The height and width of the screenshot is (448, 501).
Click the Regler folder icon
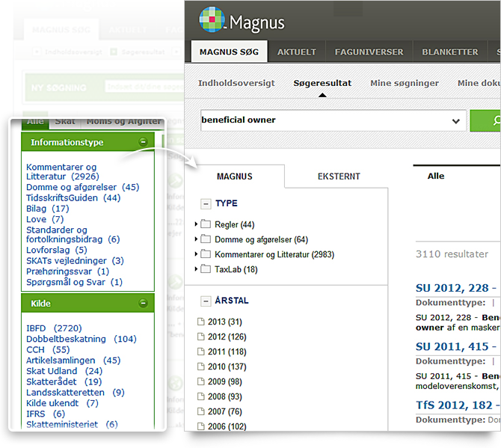pos(206,224)
